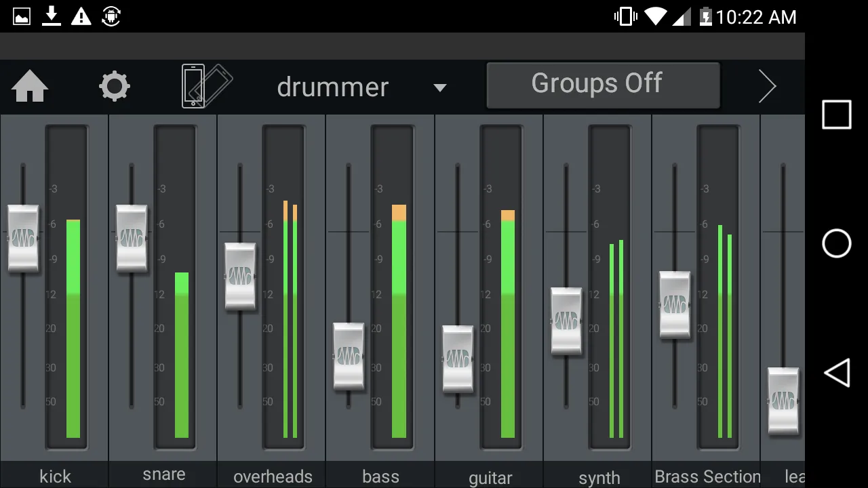The image size is (868, 488).
Task: Click the partially visible lead fader knob
Action: (x=783, y=401)
